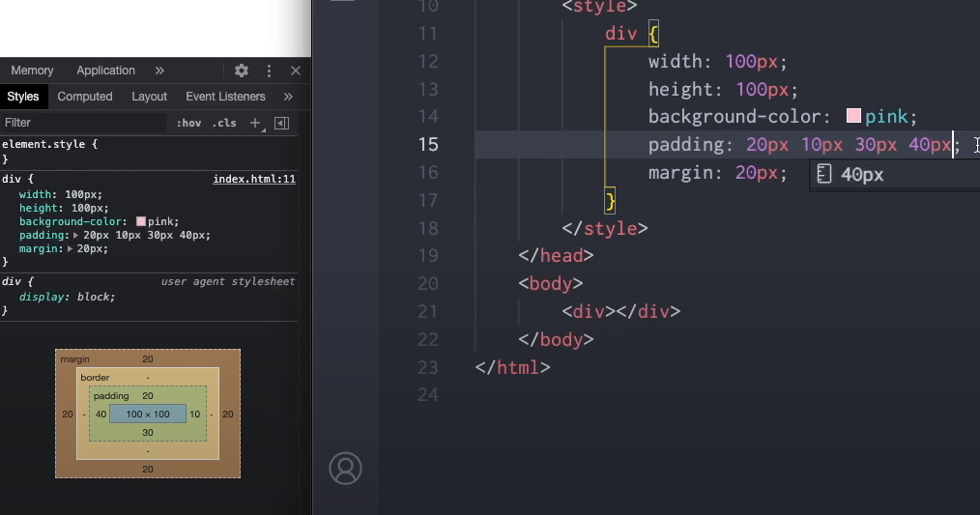Click padding bottom value 30 in box model
980x515 pixels.
coord(148,432)
